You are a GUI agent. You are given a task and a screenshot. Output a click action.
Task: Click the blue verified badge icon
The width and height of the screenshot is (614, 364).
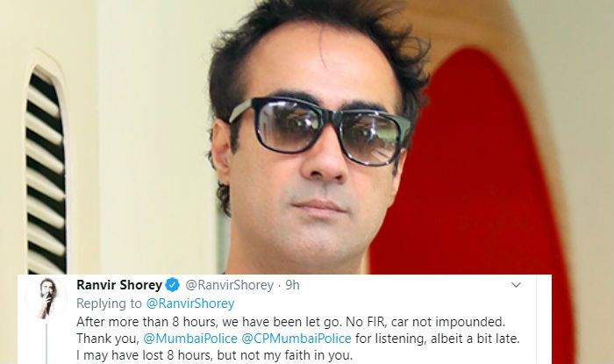coord(172,285)
